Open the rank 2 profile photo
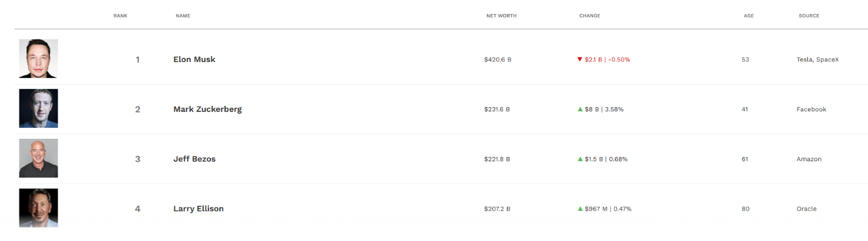Viewport: 868px width, 241px height. [x=38, y=108]
